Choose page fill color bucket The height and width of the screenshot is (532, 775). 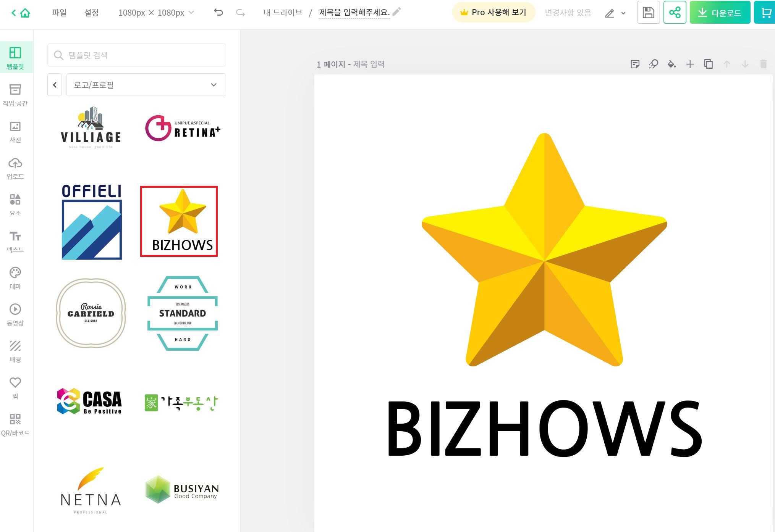coord(671,64)
